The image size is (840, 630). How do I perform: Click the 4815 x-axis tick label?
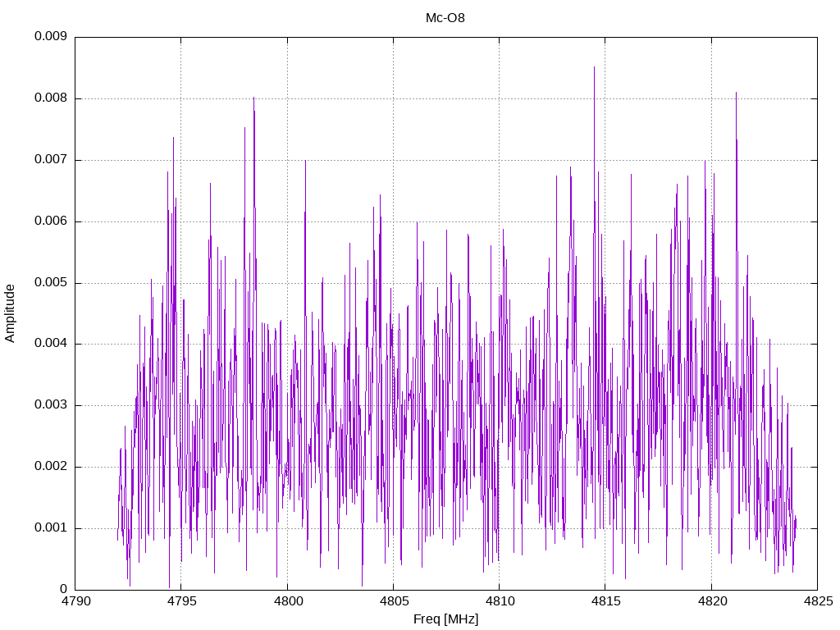(x=606, y=601)
